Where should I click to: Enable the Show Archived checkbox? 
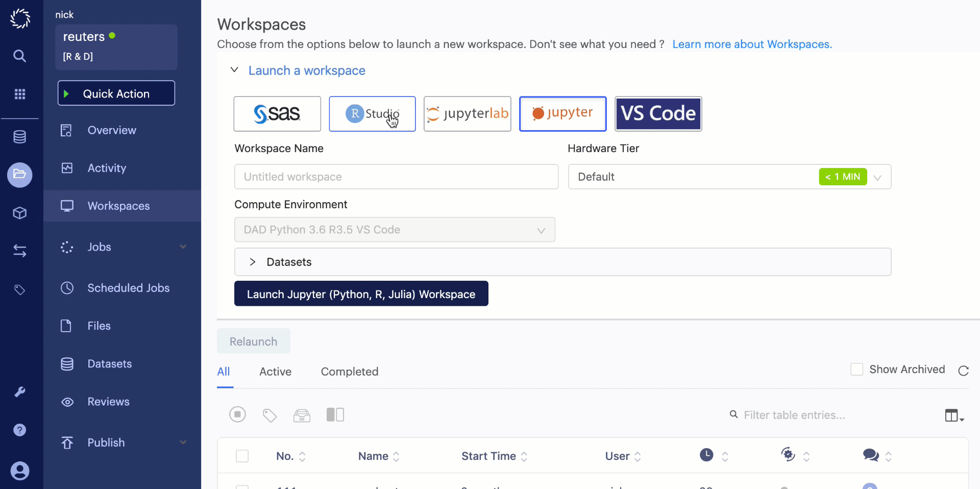(x=857, y=369)
